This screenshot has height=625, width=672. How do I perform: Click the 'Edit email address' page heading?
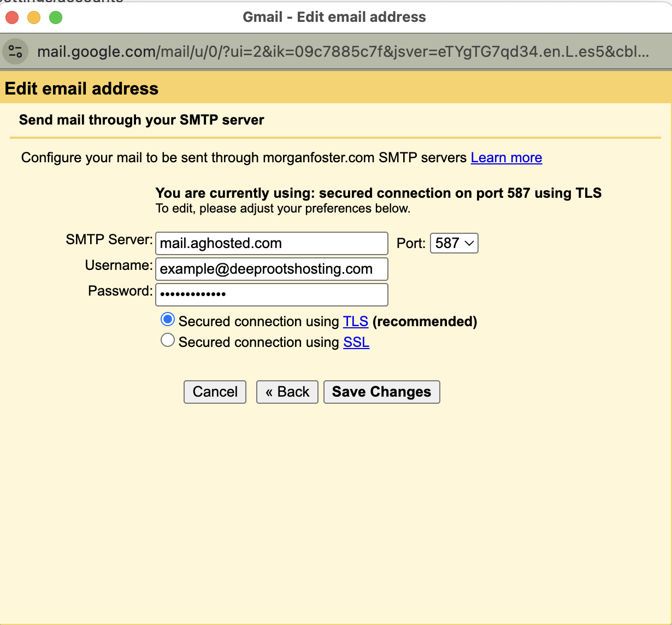tap(82, 89)
